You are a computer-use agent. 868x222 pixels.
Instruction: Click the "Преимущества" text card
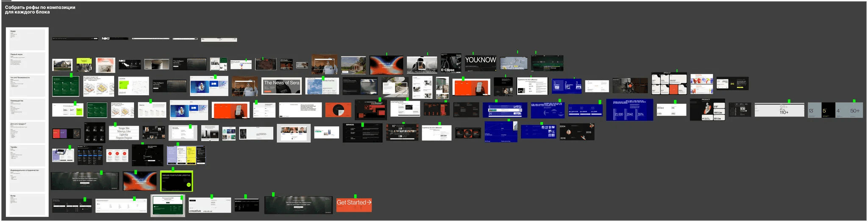coord(27,109)
